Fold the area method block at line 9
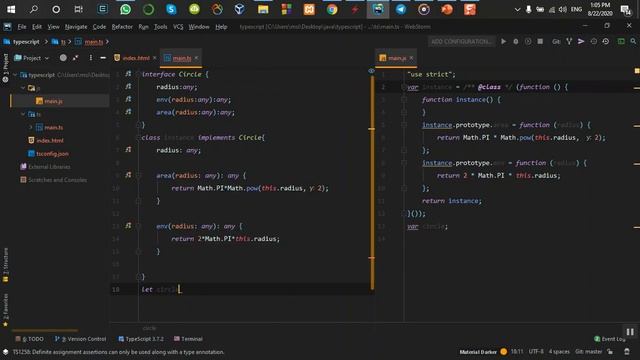Viewport: 640px width, 360px height. 138,176
